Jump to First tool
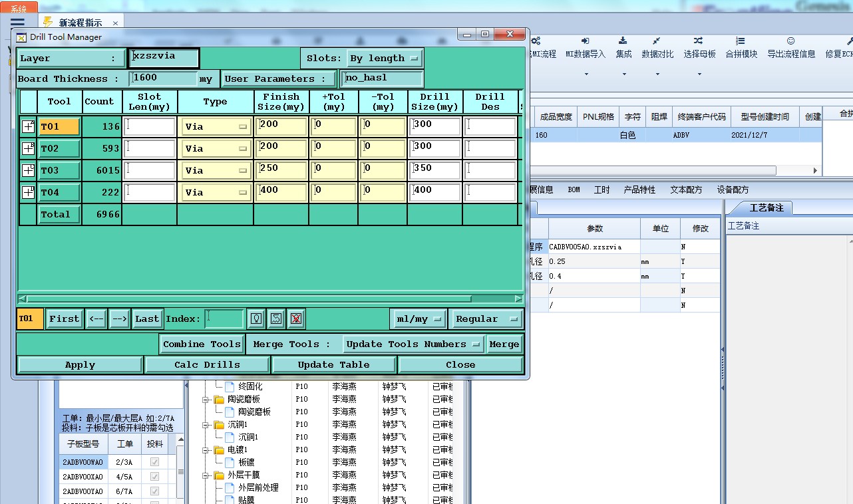This screenshot has height=504, width=853. point(65,318)
